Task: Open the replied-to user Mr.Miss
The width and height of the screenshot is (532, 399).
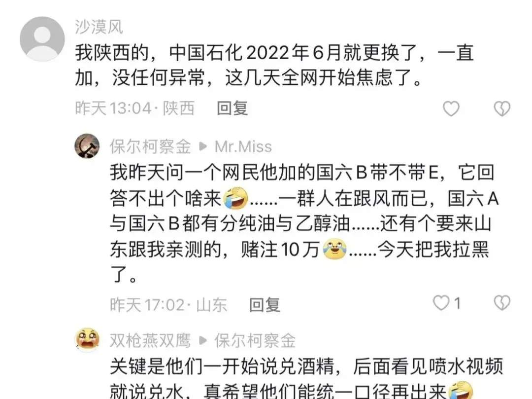Action: pyautogui.click(x=243, y=146)
